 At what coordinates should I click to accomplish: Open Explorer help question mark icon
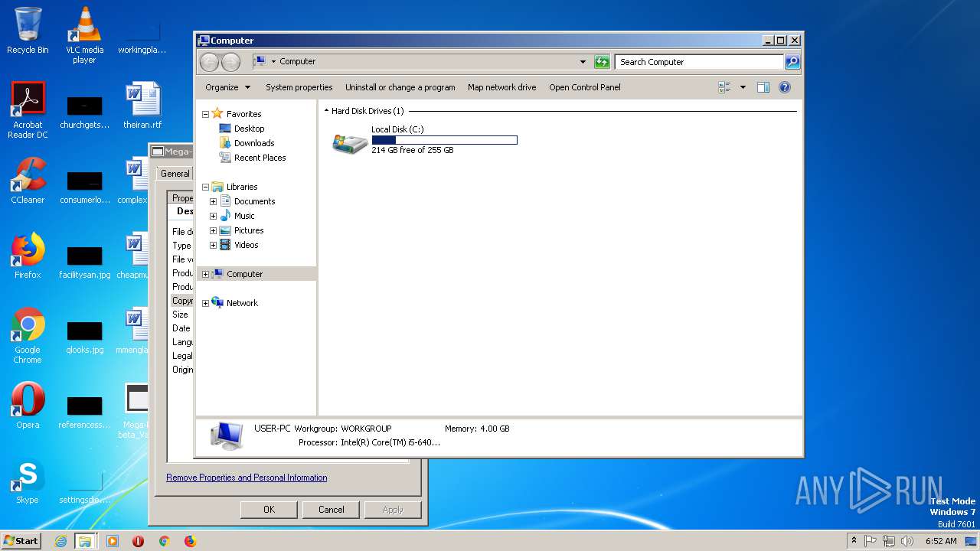[x=784, y=87]
